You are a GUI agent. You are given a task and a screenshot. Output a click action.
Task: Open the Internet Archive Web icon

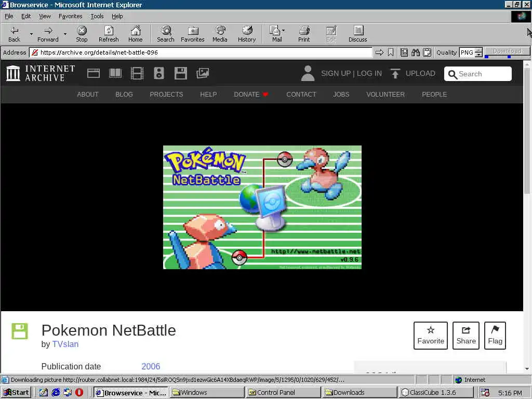pos(94,73)
